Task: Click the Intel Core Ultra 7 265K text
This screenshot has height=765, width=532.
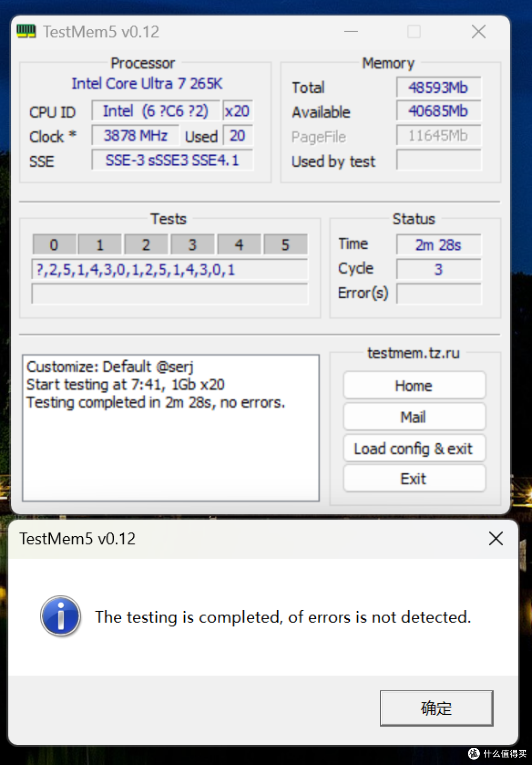Action: point(147,83)
